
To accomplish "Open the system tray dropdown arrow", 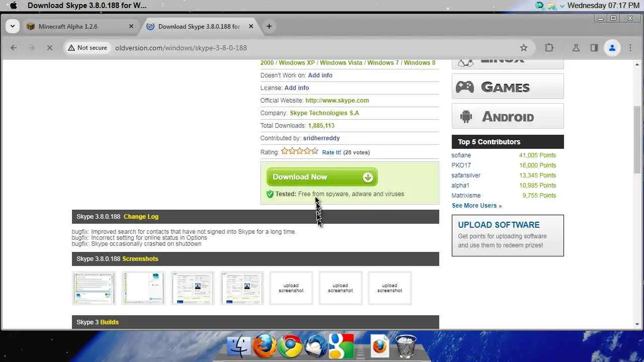I will (x=562, y=6).
